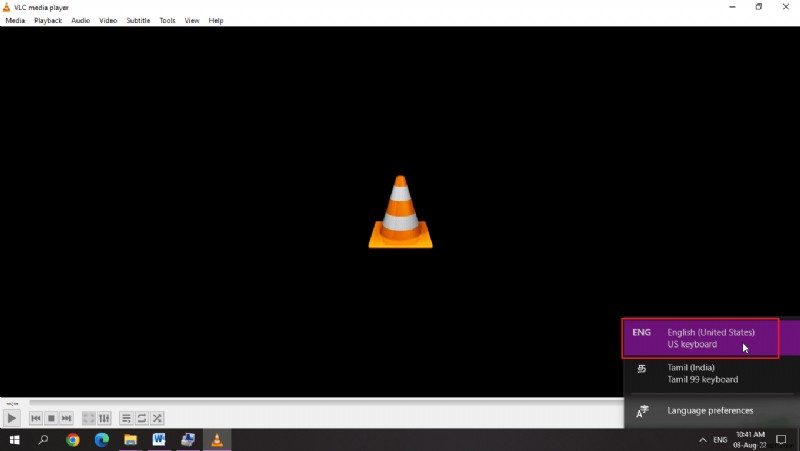Open the taskbar clock and date
The width and height of the screenshot is (800, 451).
pyautogui.click(x=750, y=440)
